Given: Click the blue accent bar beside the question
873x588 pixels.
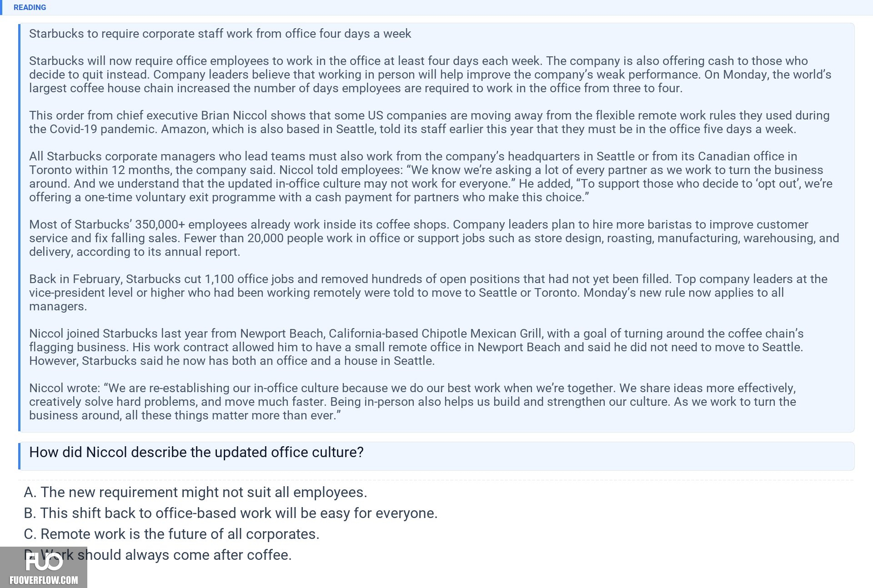Looking at the screenshot, I should 19,456.
